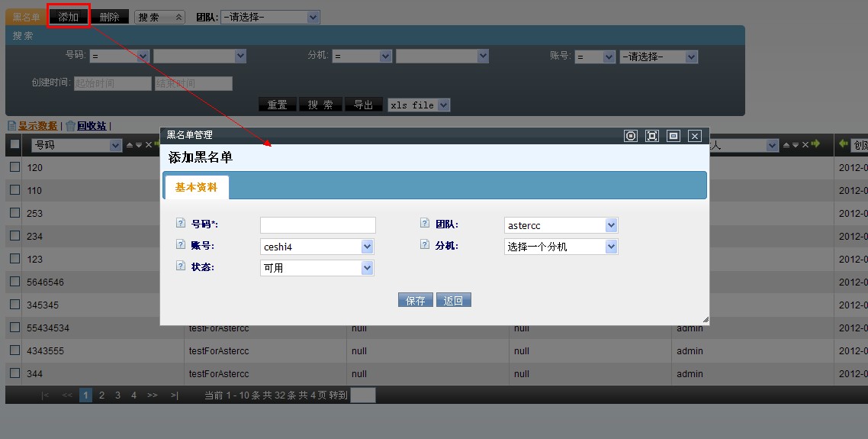Click the fullscreen icon in dialog title bar
The width and height of the screenshot is (868, 439).
[x=651, y=136]
